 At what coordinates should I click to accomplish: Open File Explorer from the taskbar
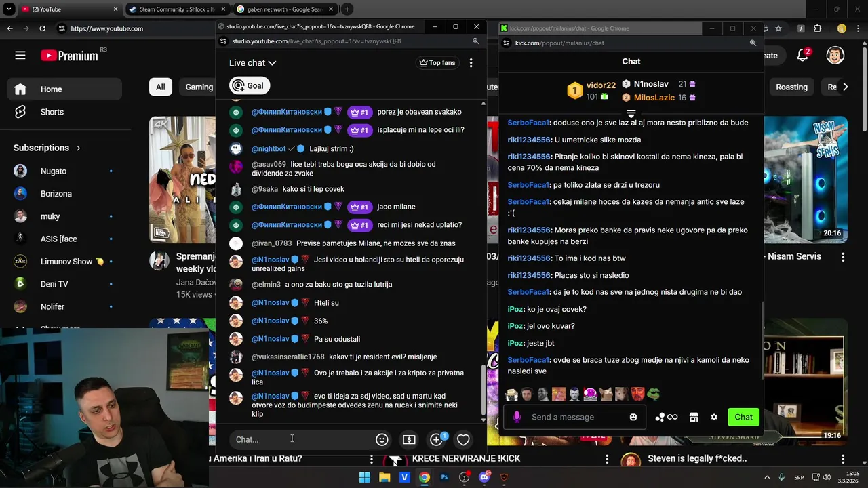(384, 477)
